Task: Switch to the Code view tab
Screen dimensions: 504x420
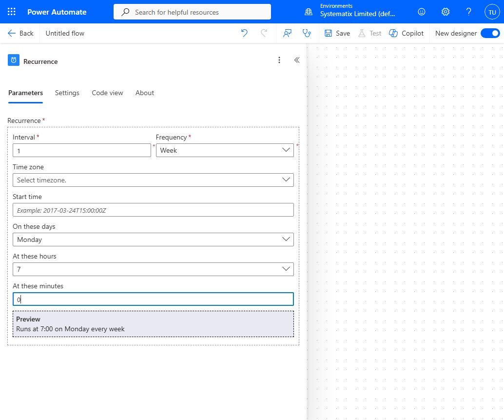Action: point(107,93)
